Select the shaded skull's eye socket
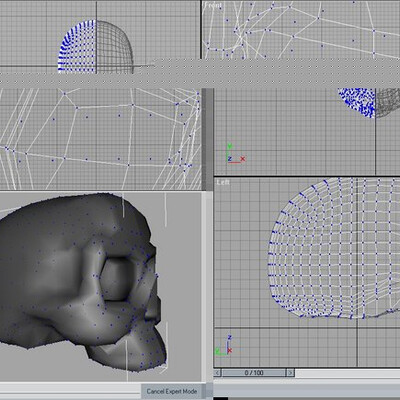This screenshot has height=400, width=400. coord(115,279)
